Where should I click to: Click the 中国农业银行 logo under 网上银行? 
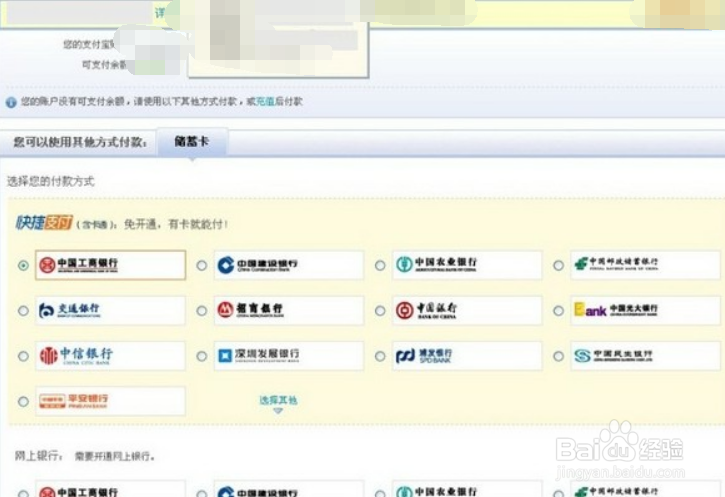[467, 489]
